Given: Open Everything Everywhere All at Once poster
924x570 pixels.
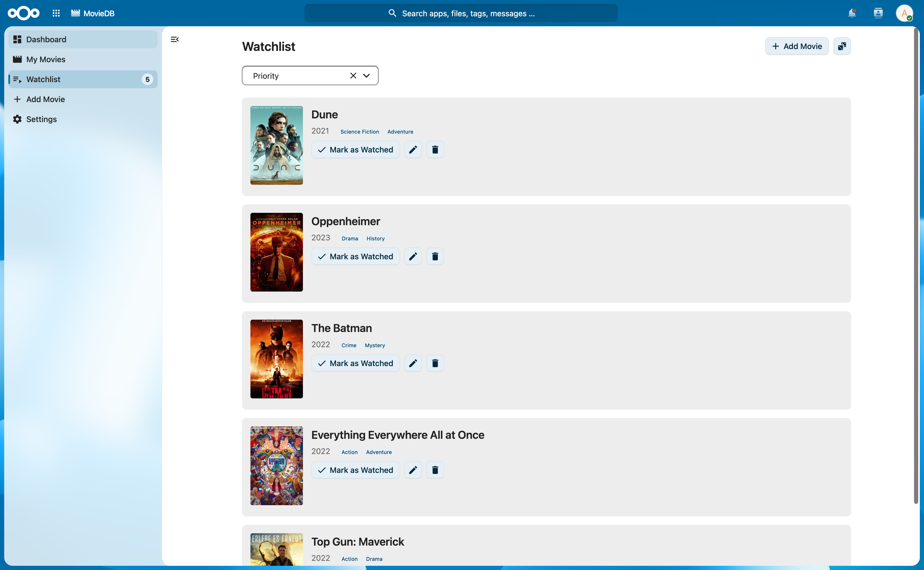Looking at the screenshot, I should click(276, 466).
